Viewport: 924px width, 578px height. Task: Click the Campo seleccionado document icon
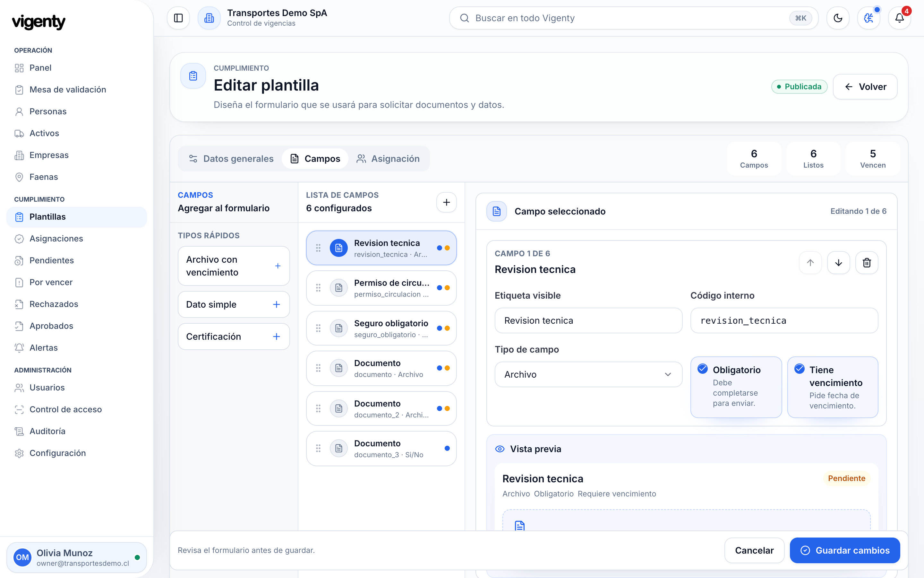(x=496, y=211)
